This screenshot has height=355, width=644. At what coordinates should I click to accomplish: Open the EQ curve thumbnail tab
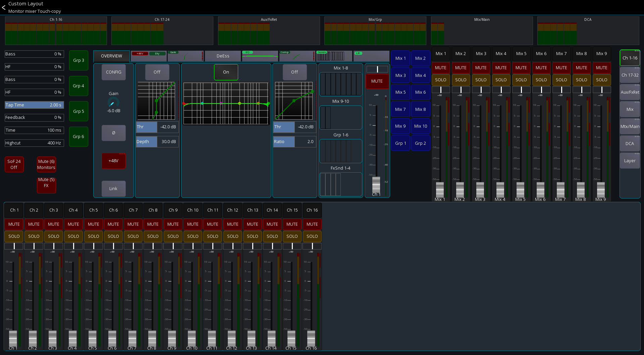click(260, 56)
